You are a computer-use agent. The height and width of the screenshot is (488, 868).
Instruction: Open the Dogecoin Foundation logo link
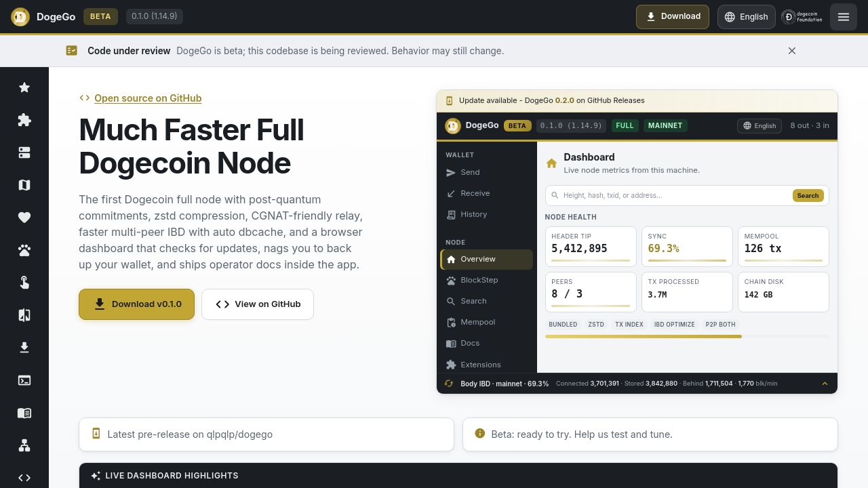(802, 17)
